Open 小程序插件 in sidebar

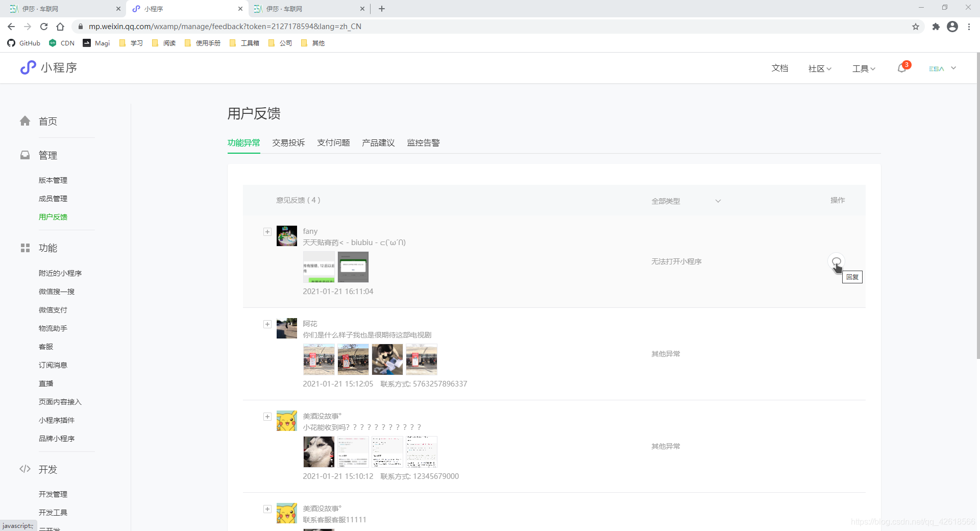(57, 420)
